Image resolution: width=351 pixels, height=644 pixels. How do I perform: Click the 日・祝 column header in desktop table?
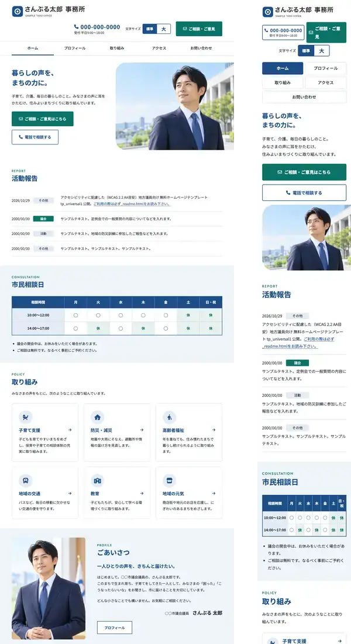(x=211, y=302)
